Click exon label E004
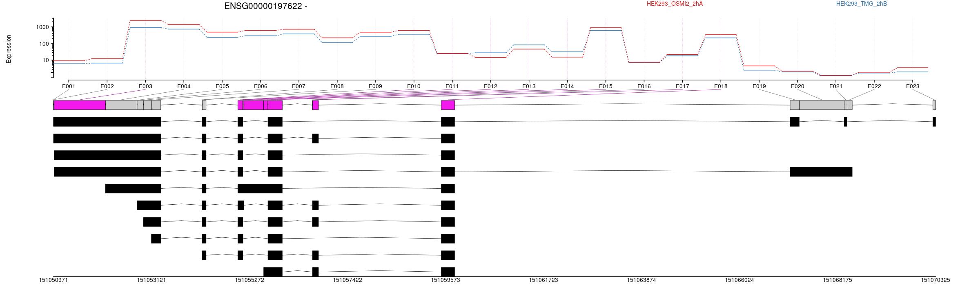Image resolution: width=980 pixels, height=286 pixels. pyautogui.click(x=184, y=86)
